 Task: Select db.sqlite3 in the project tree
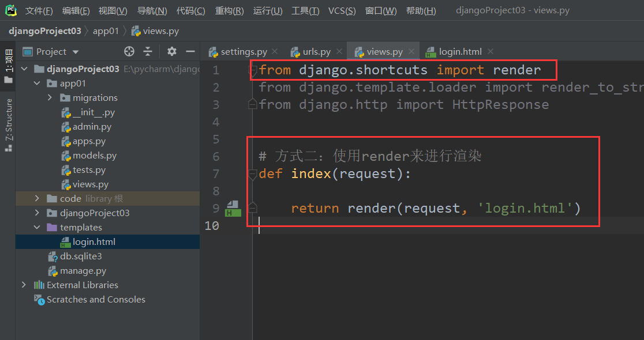click(81, 256)
